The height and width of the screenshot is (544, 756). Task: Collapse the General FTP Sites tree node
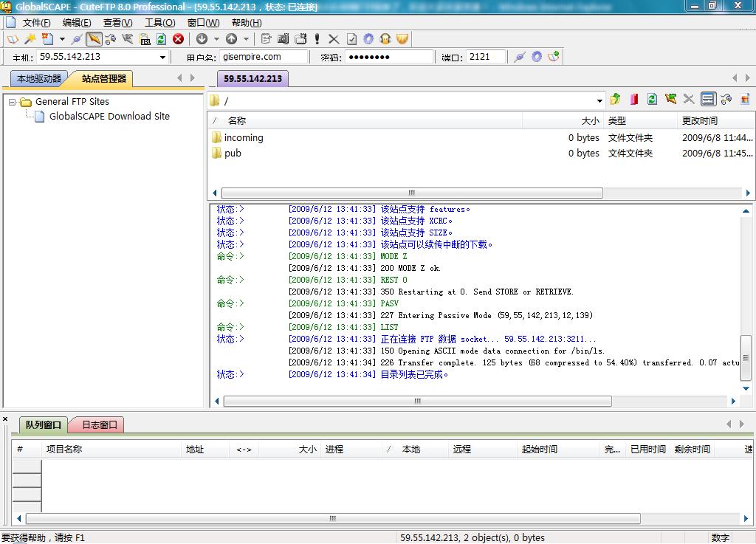pos(12,102)
